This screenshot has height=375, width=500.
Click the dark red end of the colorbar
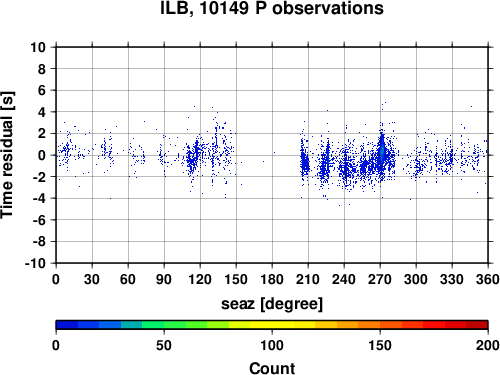tap(477, 325)
